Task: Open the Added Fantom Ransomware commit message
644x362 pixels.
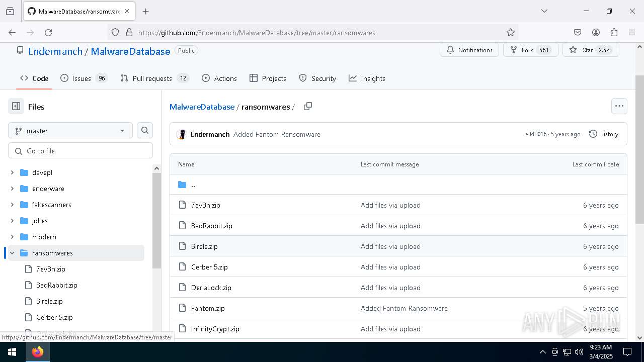Action: point(277,134)
